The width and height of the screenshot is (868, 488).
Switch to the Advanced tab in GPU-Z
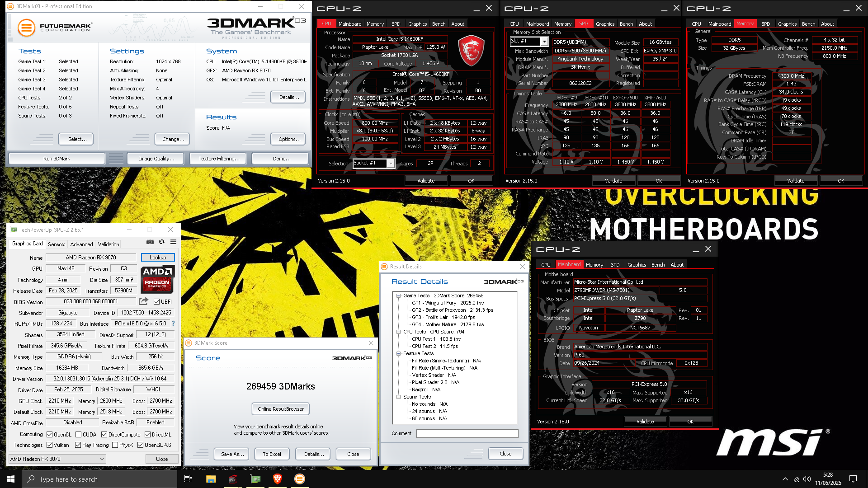pos(81,244)
